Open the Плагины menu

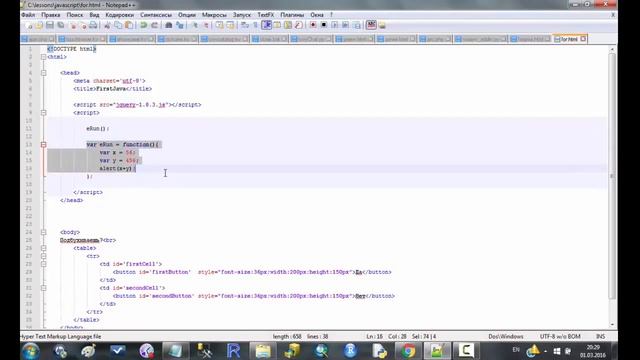292,15
